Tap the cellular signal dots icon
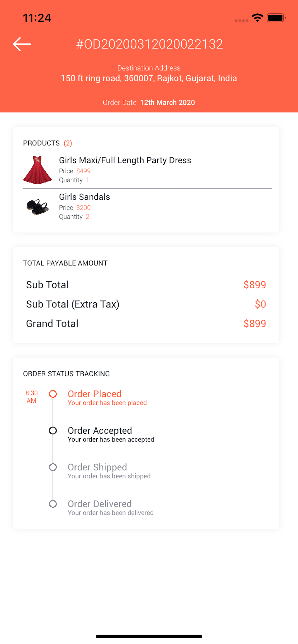The width and height of the screenshot is (298, 644). 241,21
